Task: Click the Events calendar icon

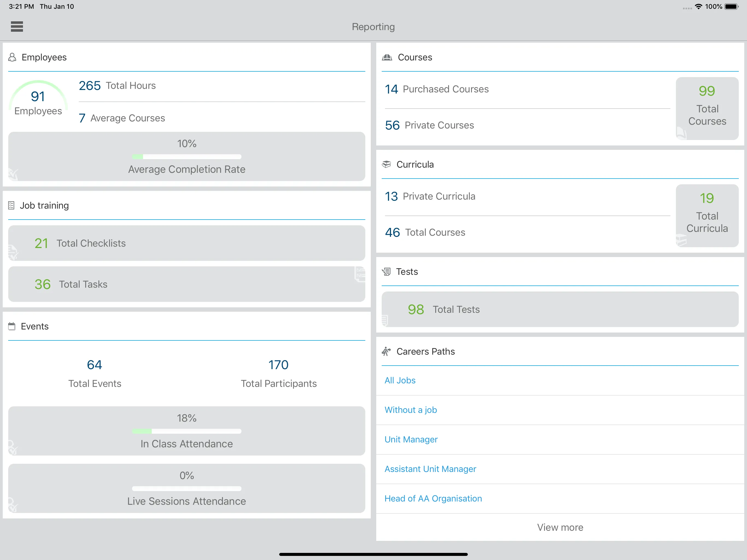Action: (x=12, y=326)
